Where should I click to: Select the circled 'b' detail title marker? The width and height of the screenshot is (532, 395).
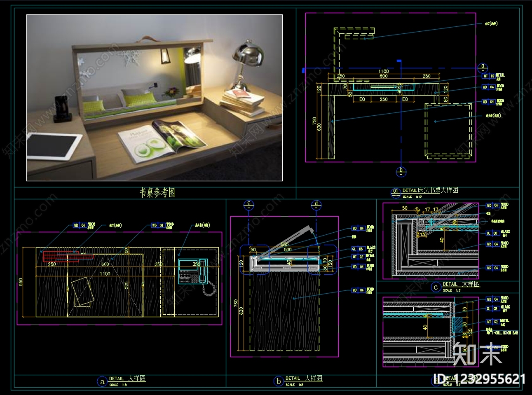point(279,381)
